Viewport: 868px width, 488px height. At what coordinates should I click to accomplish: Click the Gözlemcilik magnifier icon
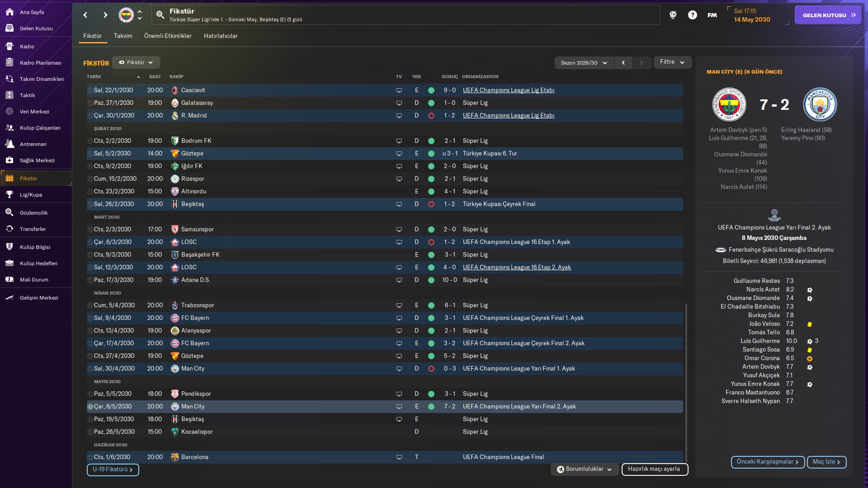pos(9,213)
